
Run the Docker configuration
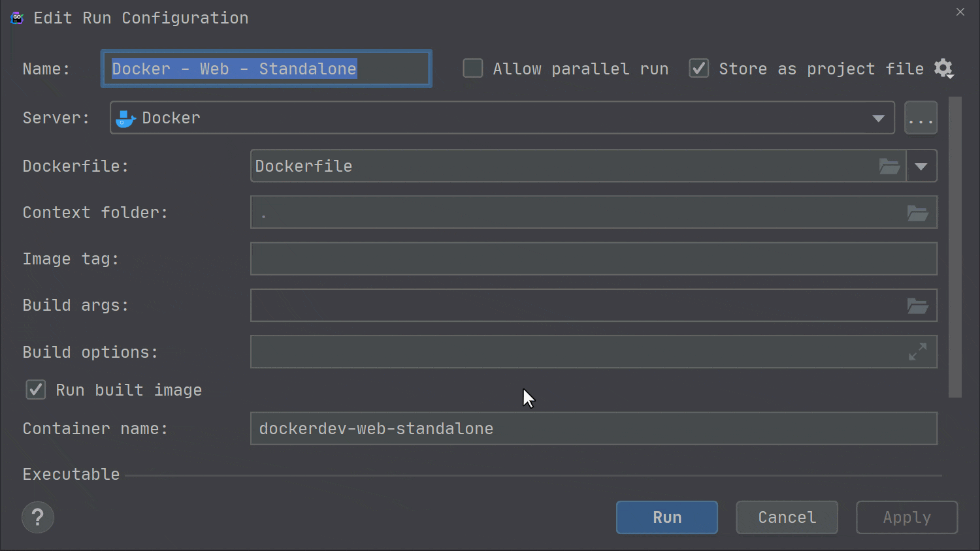(x=666, y=517)
